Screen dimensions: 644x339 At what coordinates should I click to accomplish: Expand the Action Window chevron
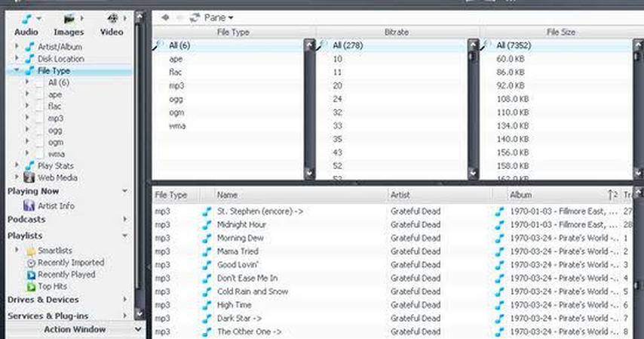coord(138,329)
